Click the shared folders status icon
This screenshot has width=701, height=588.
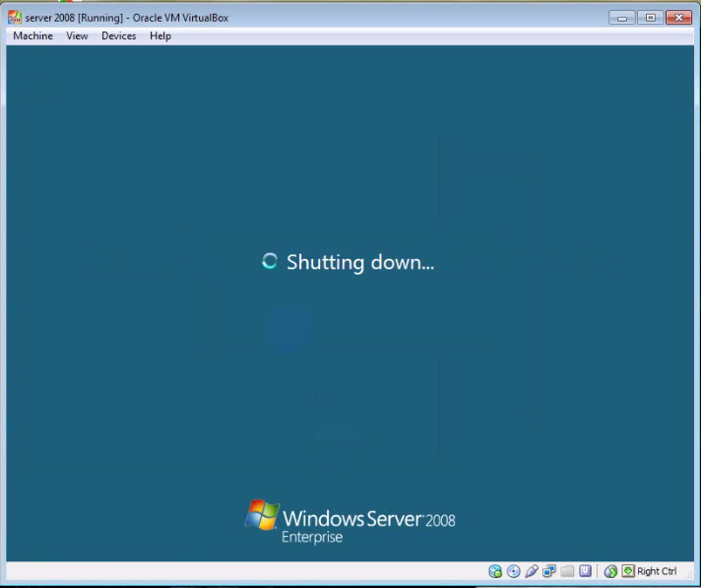pyautogui.click(x=567, y=571)
